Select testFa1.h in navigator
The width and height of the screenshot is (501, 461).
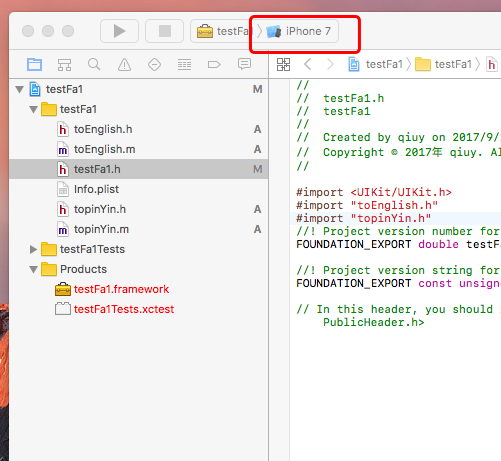point(139,169)
